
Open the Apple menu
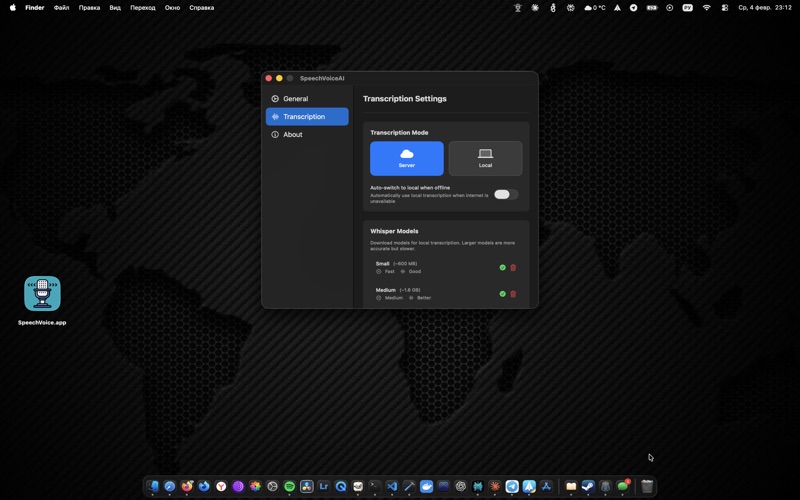tap(13, 8)
